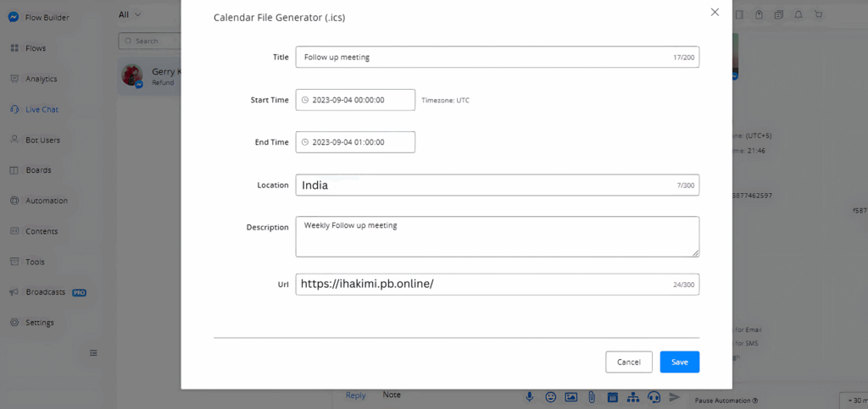Image resolution: width=868 pixels, height=409 pixels.
Task: Click the paperclip attachment icon
Action: coord(592,396)
